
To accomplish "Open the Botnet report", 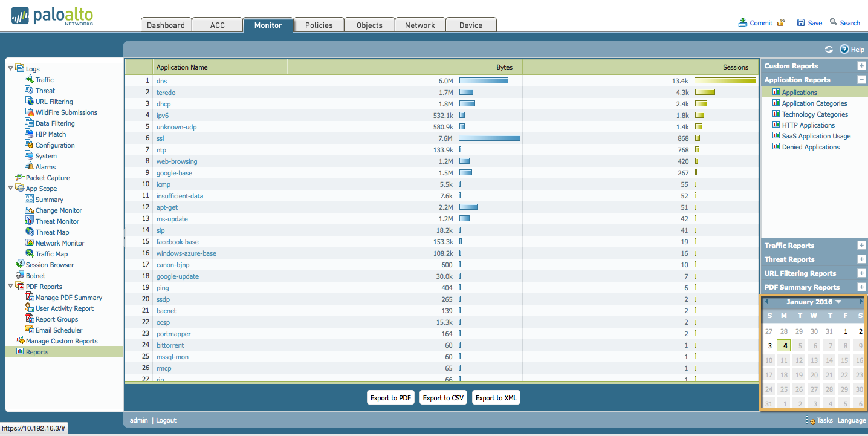I will tap(36, 275).
